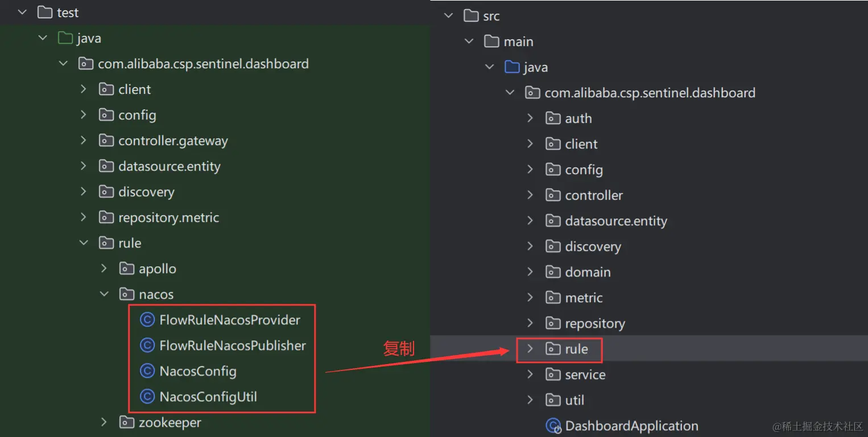Click the service package icon

click(553, 374)
